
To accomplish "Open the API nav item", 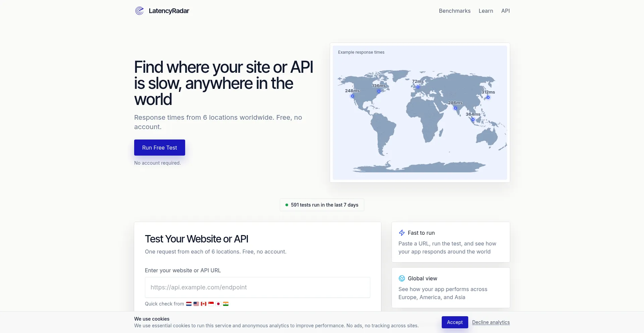I will pos(505,11).
